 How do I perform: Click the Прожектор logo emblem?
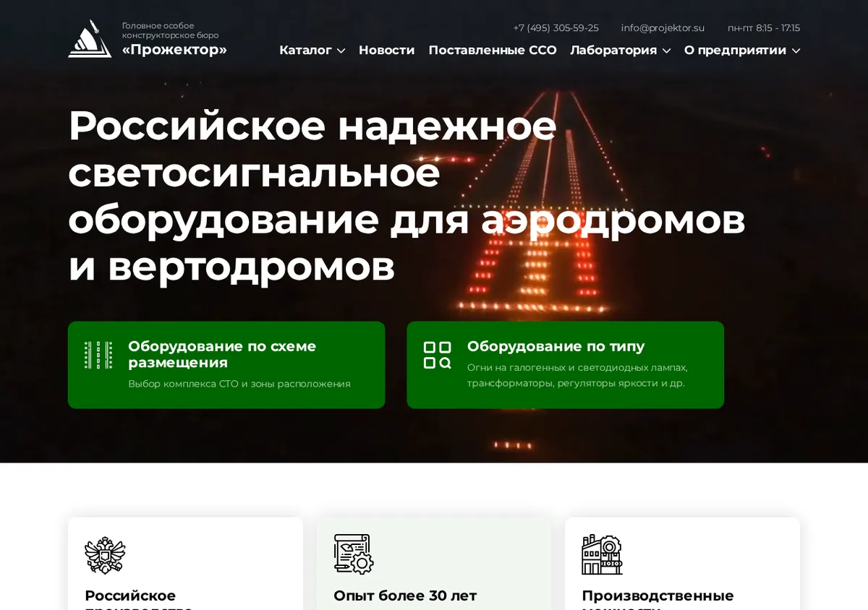pyautogui.click(x=90, y=38)
